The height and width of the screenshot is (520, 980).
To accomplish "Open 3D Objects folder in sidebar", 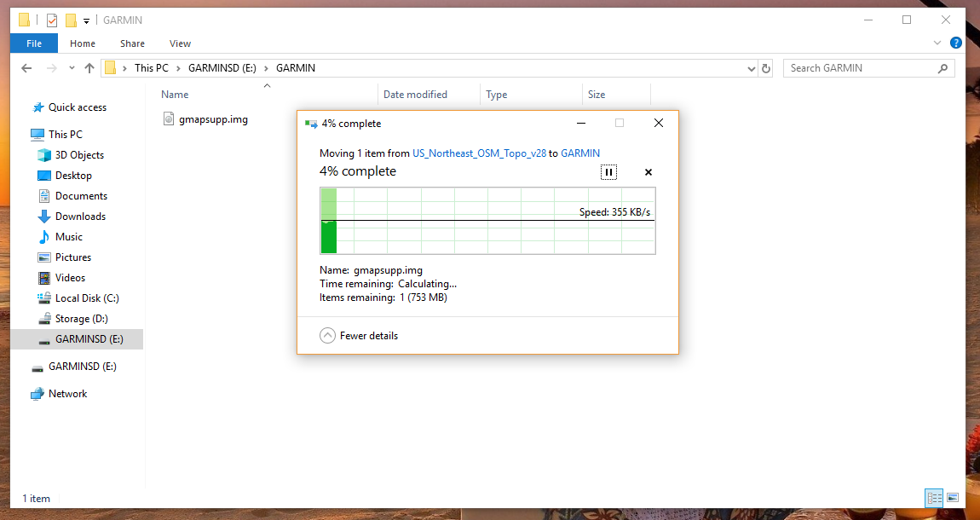I will click(x=79, y=155).
